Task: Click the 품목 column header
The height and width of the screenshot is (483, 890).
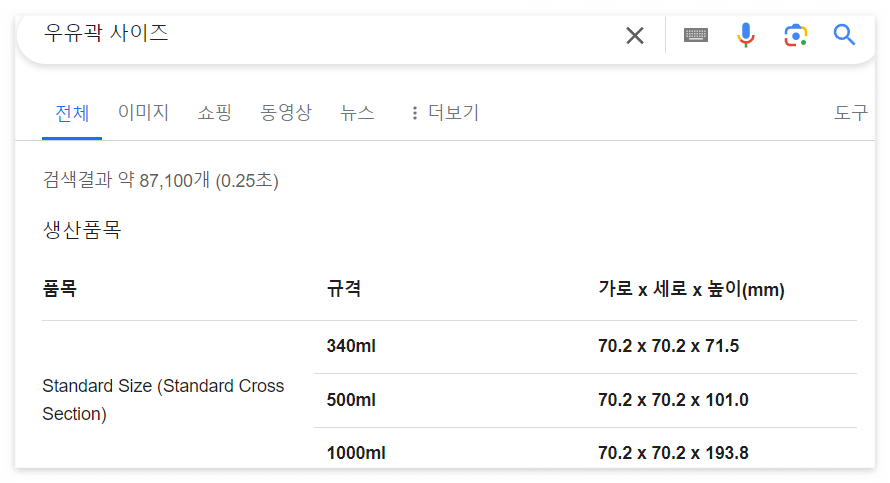Action: tap(60, 288)
